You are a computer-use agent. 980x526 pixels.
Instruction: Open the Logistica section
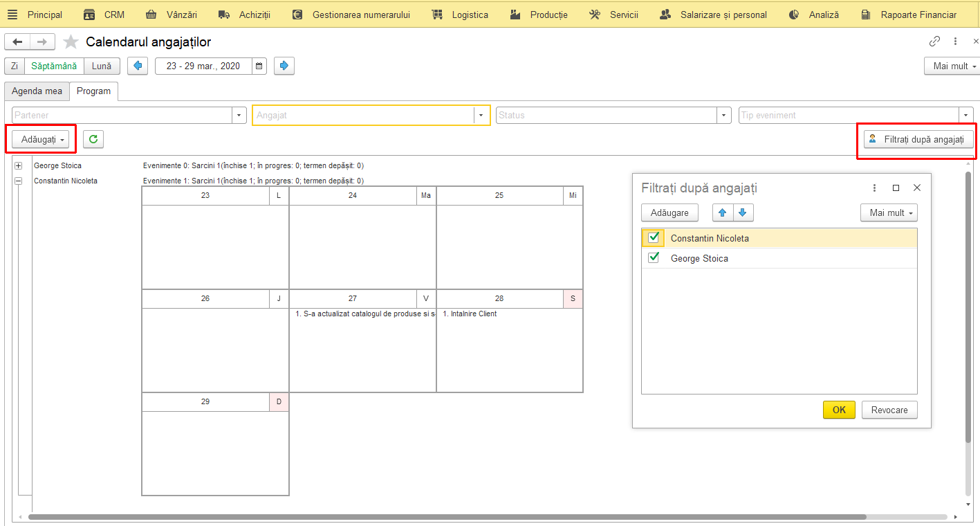click(459, 15)
